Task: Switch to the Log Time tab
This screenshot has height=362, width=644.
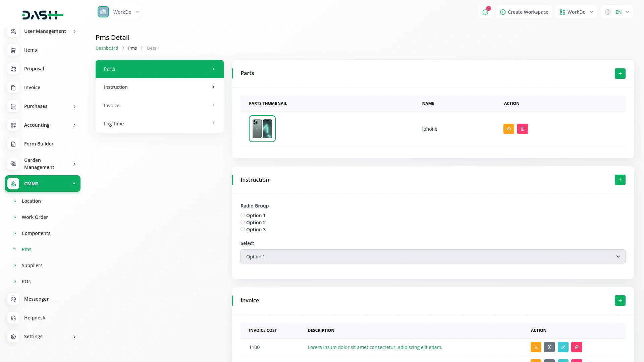Action: 159,124
